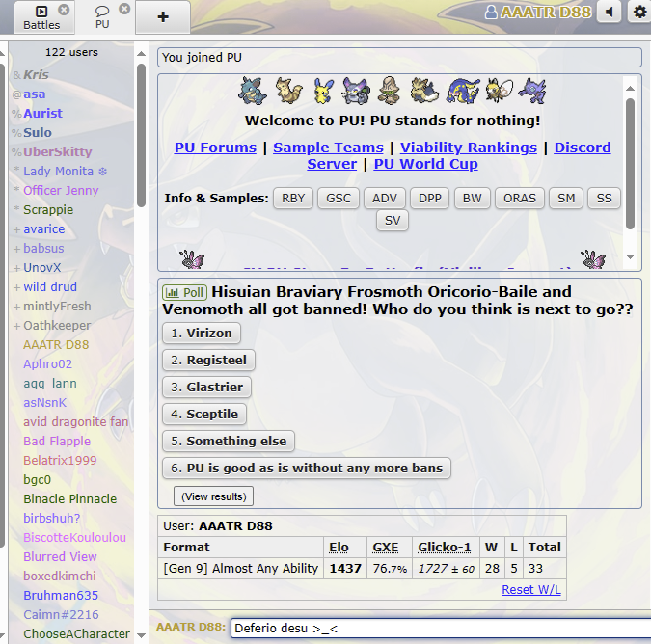This screenshot has height=644, width=651.
Task: Click the BW info button
Action: coord(472,199)
